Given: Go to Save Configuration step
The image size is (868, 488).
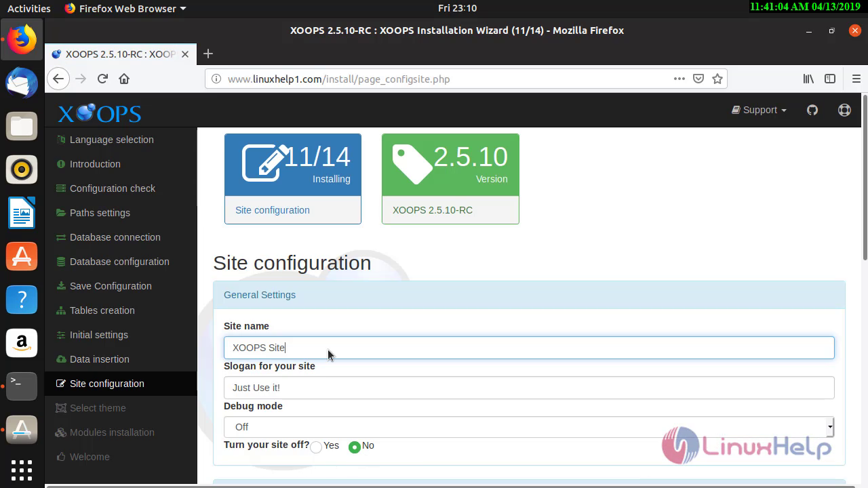Looking at the screenshot, I should pos(111,286).
